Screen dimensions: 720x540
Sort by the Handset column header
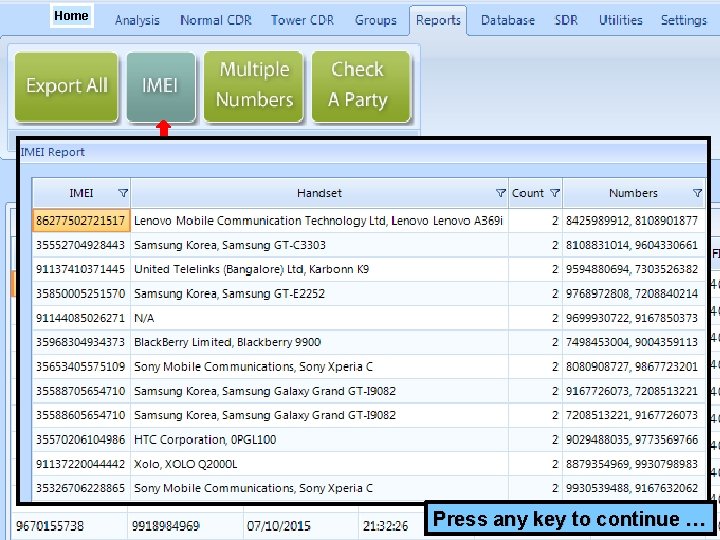[319, 193]
